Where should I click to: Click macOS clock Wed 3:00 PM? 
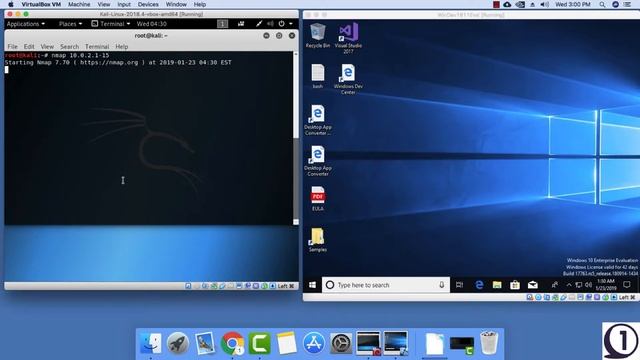point(573,4)
